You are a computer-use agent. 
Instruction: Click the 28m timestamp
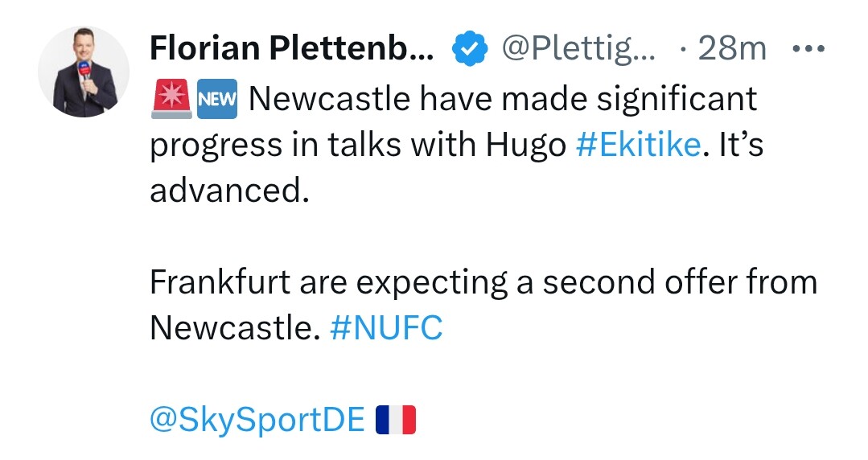click(x=732, y=51)
